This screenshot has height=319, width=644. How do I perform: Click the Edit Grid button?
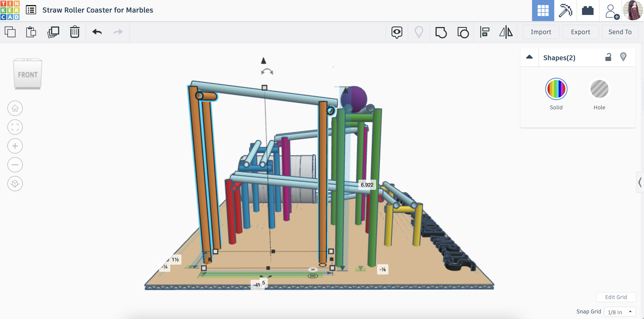point(616,297)
